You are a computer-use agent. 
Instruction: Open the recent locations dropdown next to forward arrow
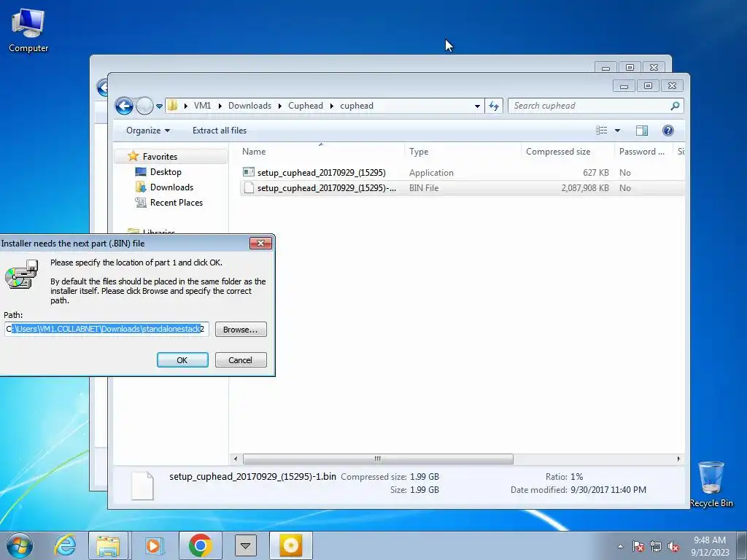pos(159,106)
